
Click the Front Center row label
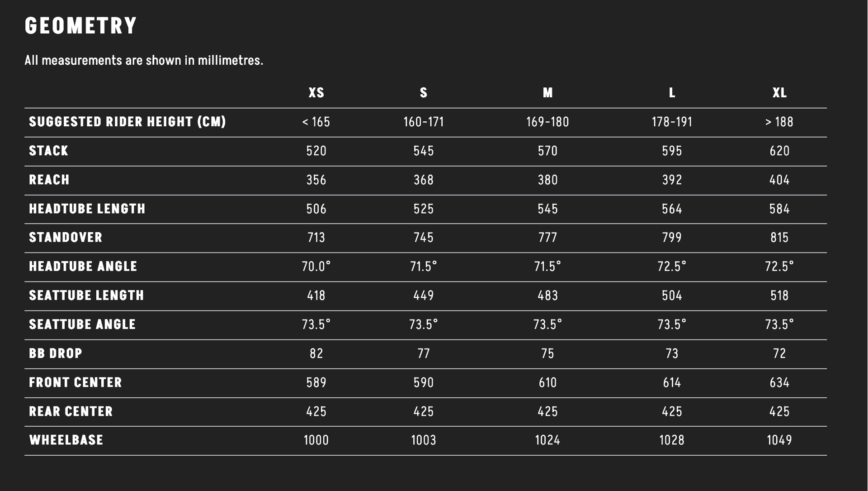click(x=75, y=382)
